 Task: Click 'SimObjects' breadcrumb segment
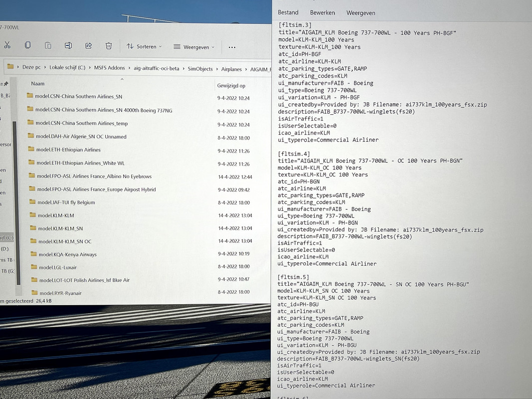[x=200, y=69]
